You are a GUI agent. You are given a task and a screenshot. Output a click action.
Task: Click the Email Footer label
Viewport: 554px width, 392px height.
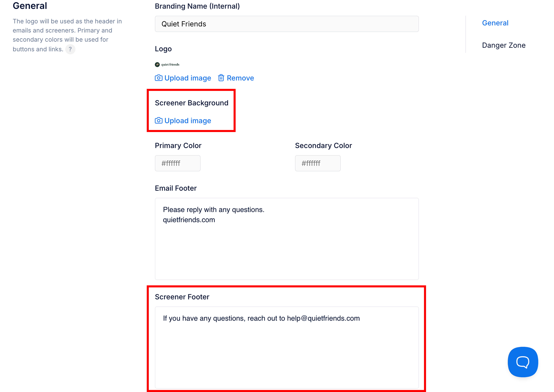[176, 188]
